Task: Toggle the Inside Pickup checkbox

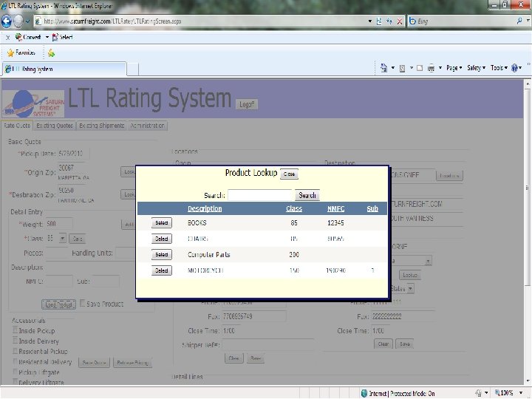Action: [16, 330]
